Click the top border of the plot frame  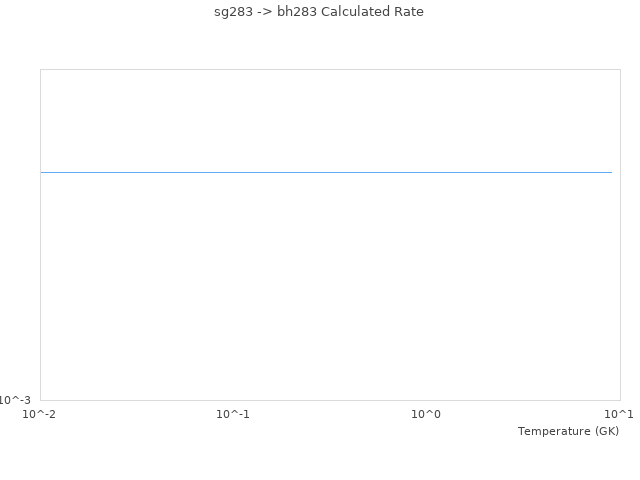[330, 69]
